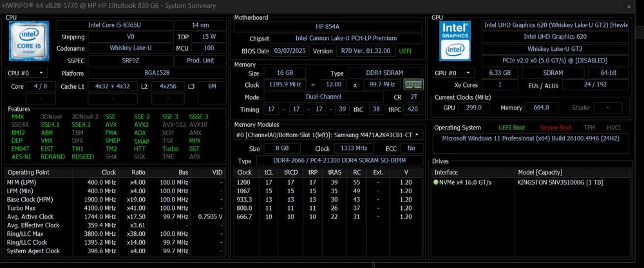Close the System Summary window
Viewport: 644px width, 268px height.
[x=629, y=6]
